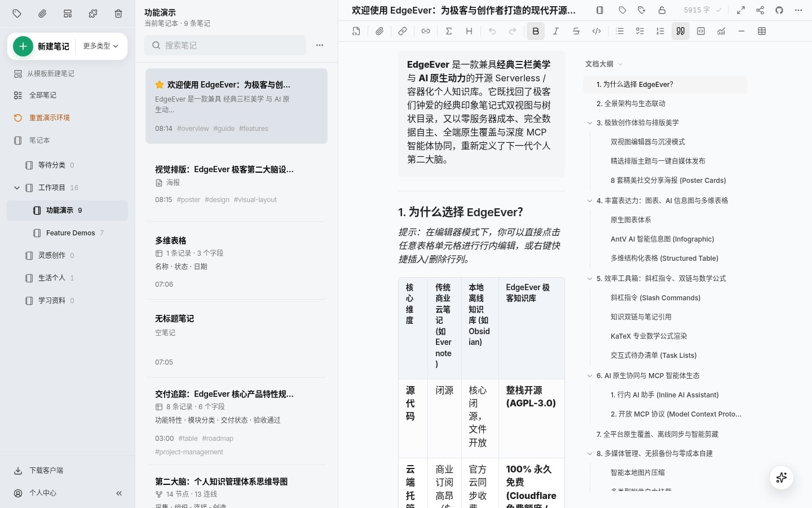Toggle the blockquote button
Image resolution: width=812 pixels, height=508 pixels.
pyautogui.click(x=681, y=31)
